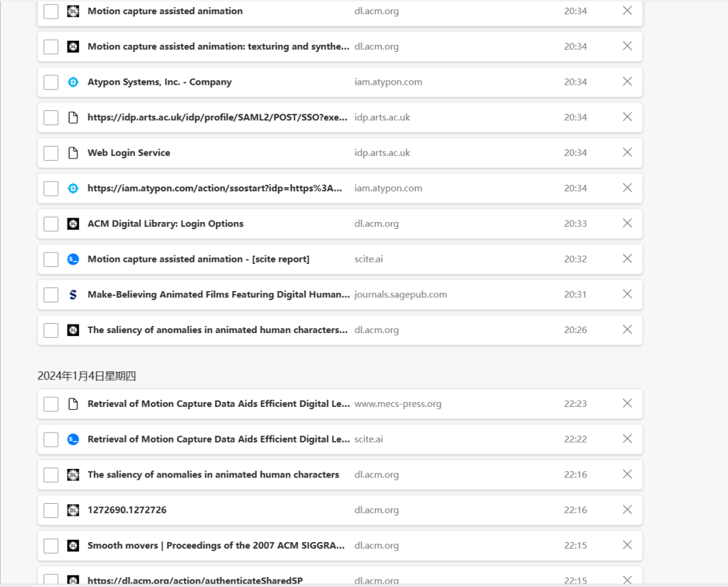Screen dimensions: 728x587
Task: Click the '20:31' timestamp
Action: click(x=575, y=295)
